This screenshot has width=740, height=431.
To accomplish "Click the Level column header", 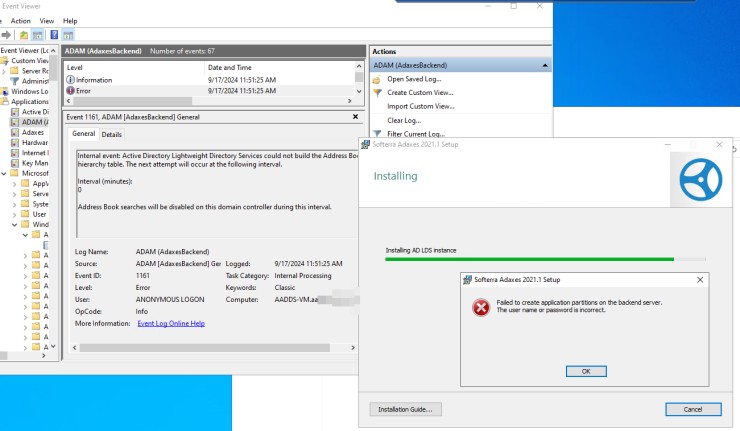I will (x=135, y=68).
